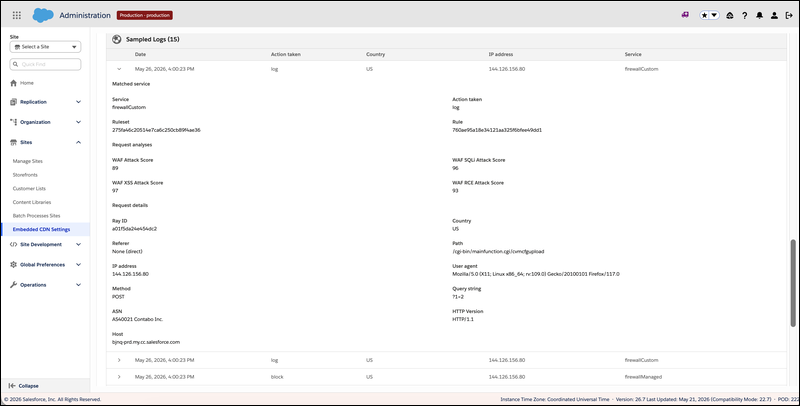Select the WAF SQLi Attack Score 96
Screen dimensions: 800x406
click(455, 168)
